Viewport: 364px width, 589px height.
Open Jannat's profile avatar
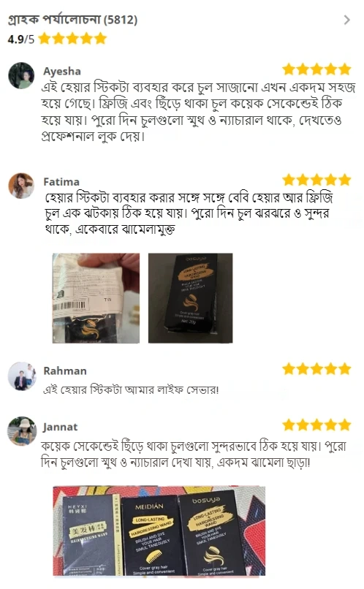click(x=22, y=431)
